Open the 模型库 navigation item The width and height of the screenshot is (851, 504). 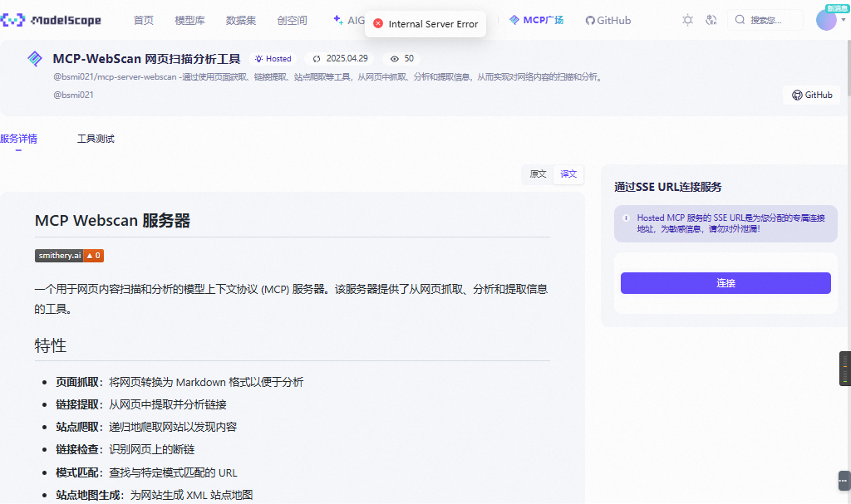click(189, 21)
